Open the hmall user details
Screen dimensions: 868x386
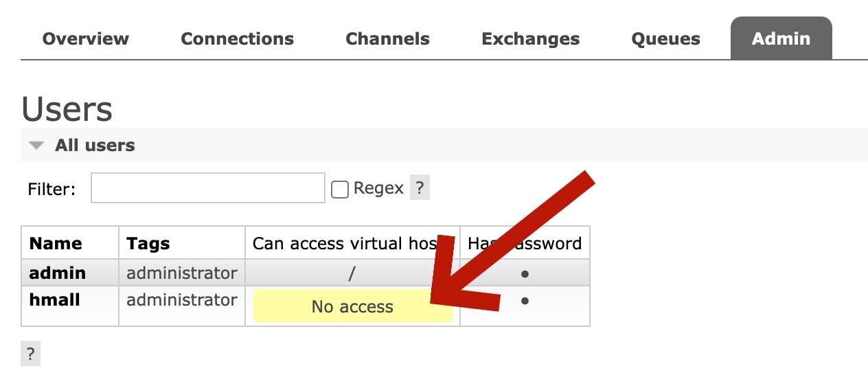[x=55, y=300]
